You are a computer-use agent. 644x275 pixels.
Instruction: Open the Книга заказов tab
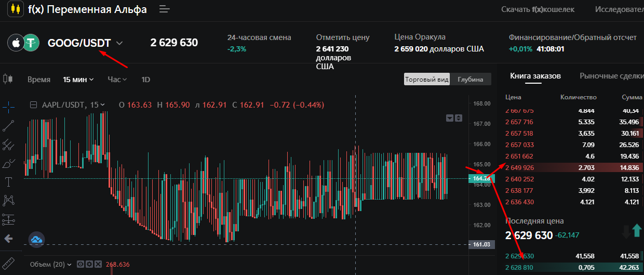tap(535, 76)
